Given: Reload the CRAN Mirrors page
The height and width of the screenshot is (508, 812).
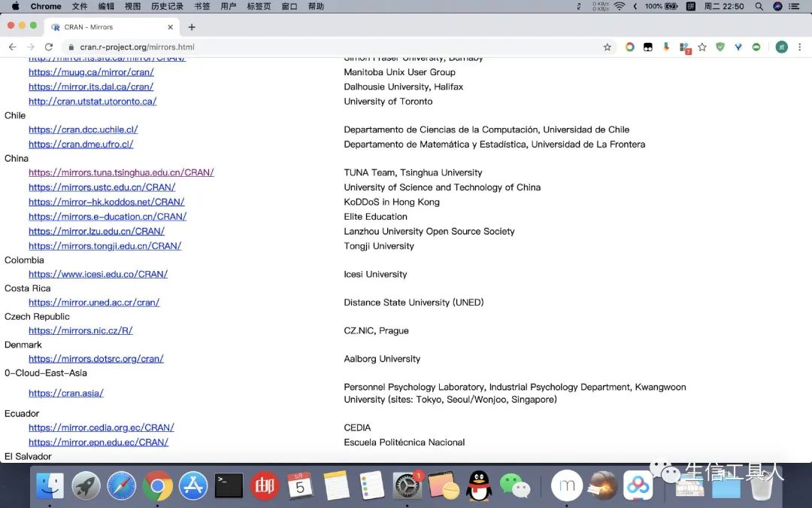Looking at the screenshot, I should 49,47.
